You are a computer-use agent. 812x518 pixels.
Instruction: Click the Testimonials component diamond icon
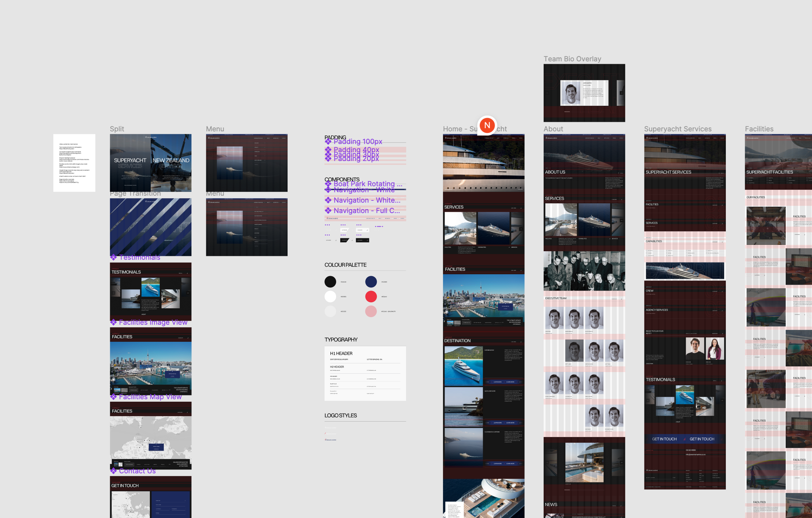(x=114, y=258)
